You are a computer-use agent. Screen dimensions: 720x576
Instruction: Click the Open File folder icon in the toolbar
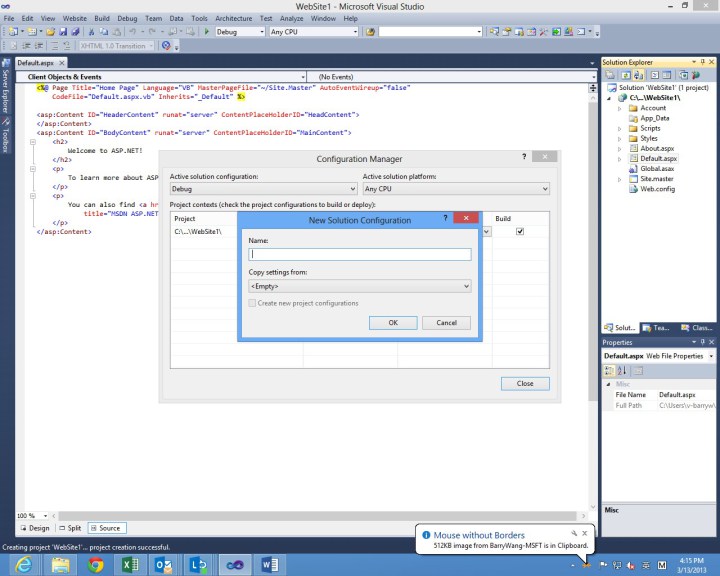click(x=49, y=32)
